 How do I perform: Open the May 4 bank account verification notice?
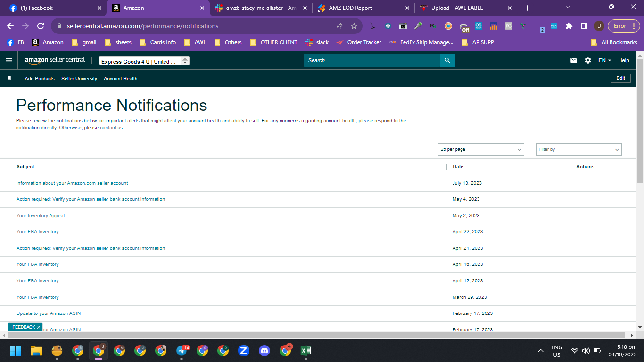coord(91,199)
